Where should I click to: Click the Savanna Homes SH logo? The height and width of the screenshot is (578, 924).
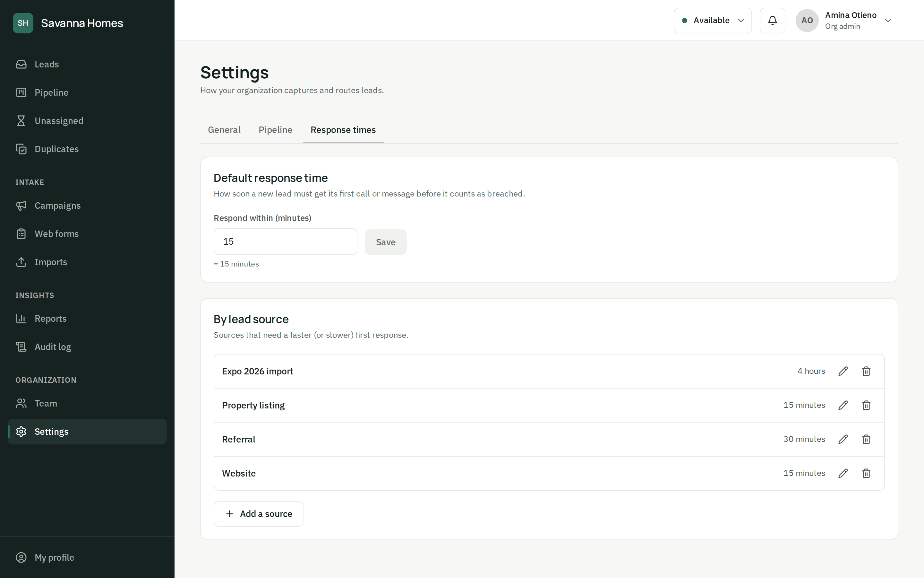pyautogui.click(x=23, y=23)
